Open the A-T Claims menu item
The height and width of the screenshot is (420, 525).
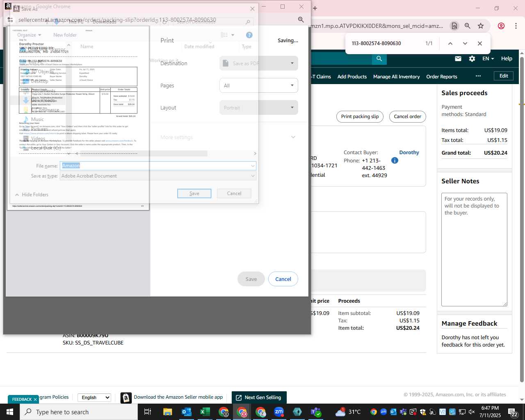(x=321, y=77)
